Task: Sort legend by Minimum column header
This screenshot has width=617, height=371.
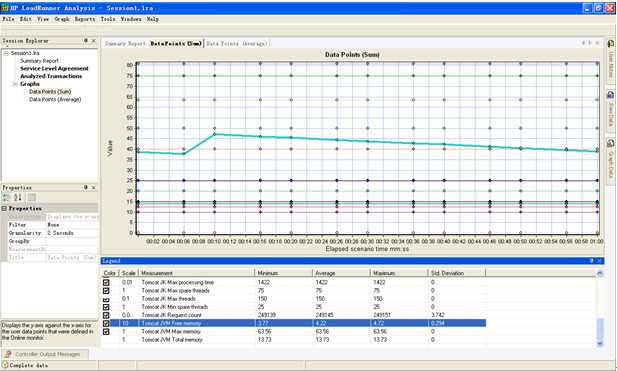Action: (x=284, y=273)
